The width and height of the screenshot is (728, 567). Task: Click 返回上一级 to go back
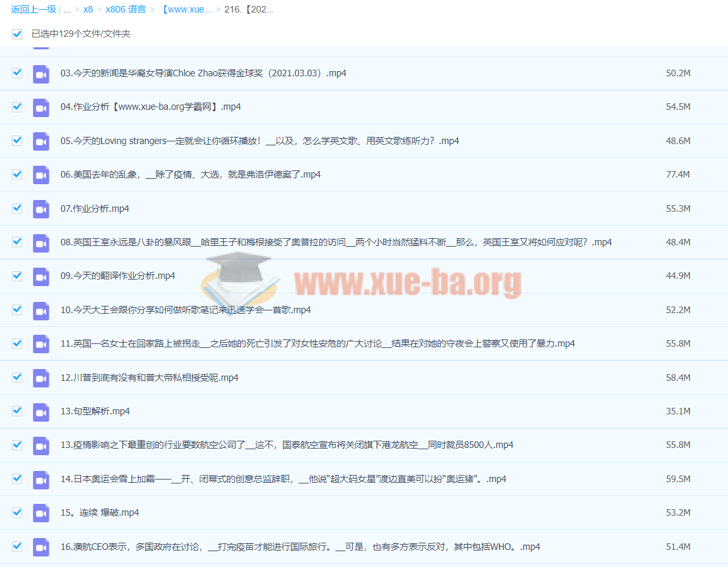click(33, 9)
